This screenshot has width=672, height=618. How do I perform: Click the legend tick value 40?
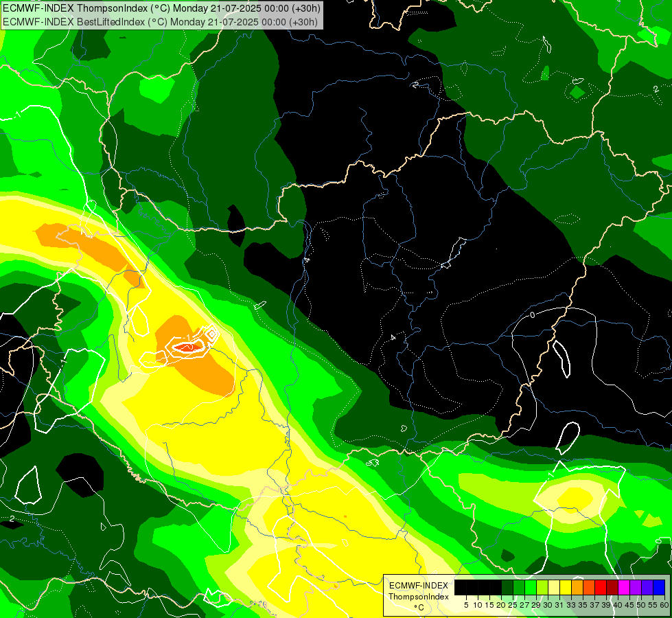click(618, 605)
